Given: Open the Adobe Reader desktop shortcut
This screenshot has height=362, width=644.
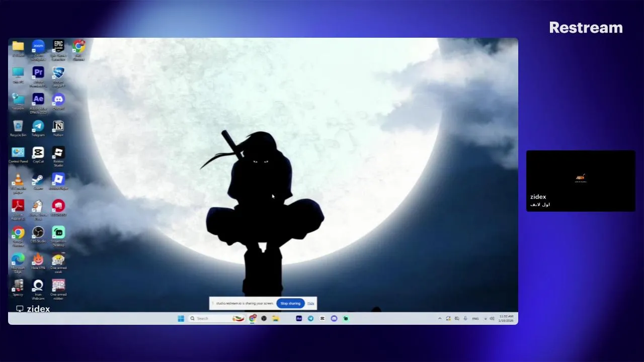Looking at the screenshot, I should 18,210.
